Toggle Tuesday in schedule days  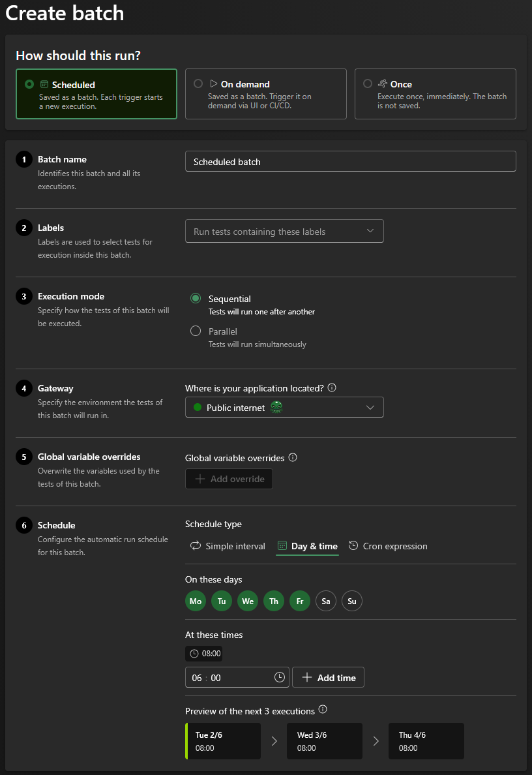tap(222, 601)
